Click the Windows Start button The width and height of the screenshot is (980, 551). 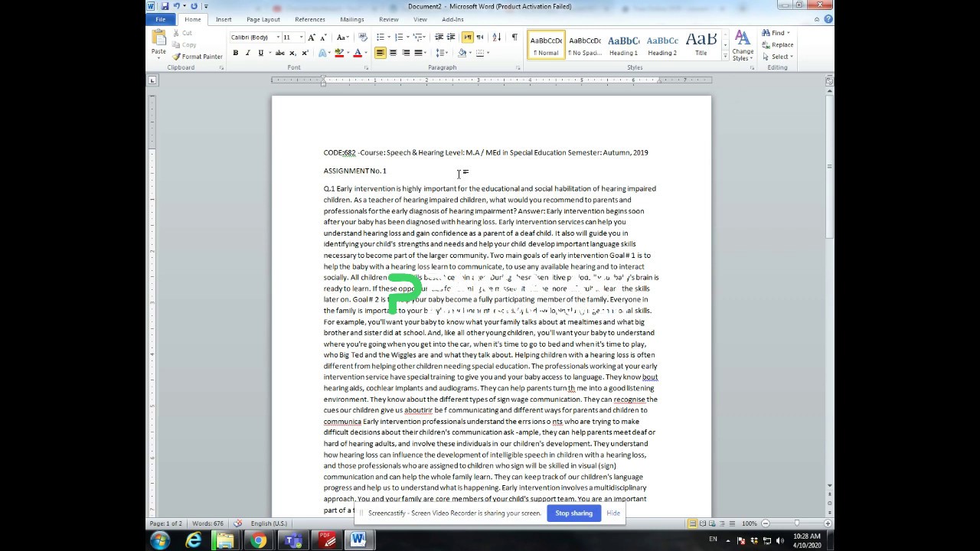point(160,540)
